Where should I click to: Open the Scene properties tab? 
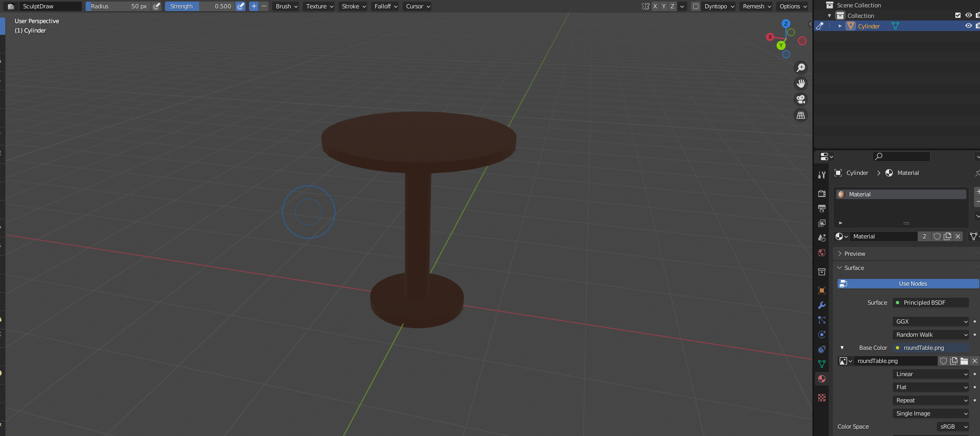click(822, 238)
